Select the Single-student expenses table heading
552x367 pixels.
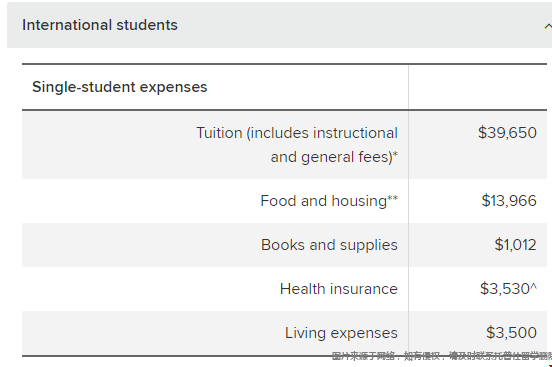pyautogui.click(x=120, y=87)
